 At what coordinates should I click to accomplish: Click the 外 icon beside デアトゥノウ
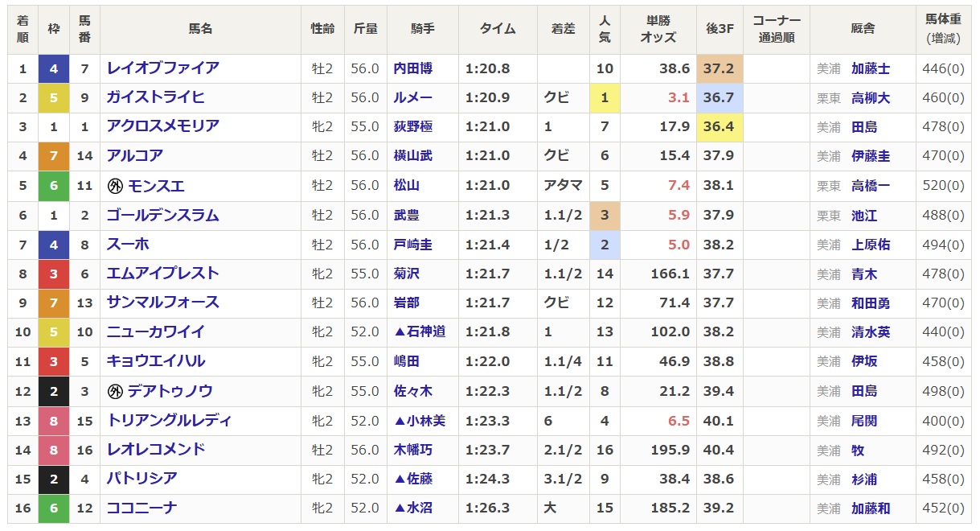(x=115, y=392)
